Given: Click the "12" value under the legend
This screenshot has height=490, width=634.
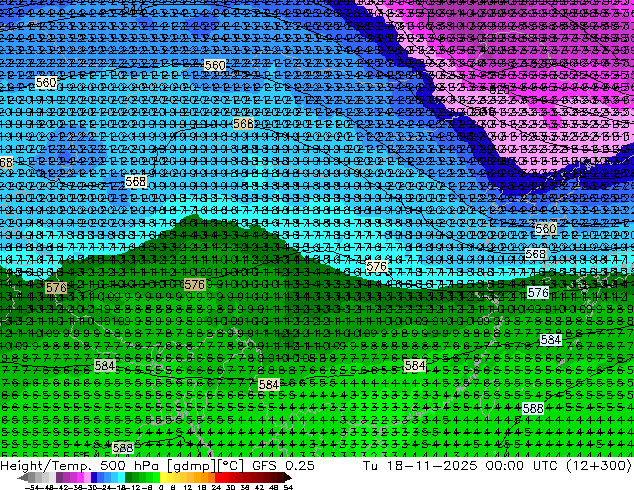Looking at the screenshot, I should coord(188,487).
